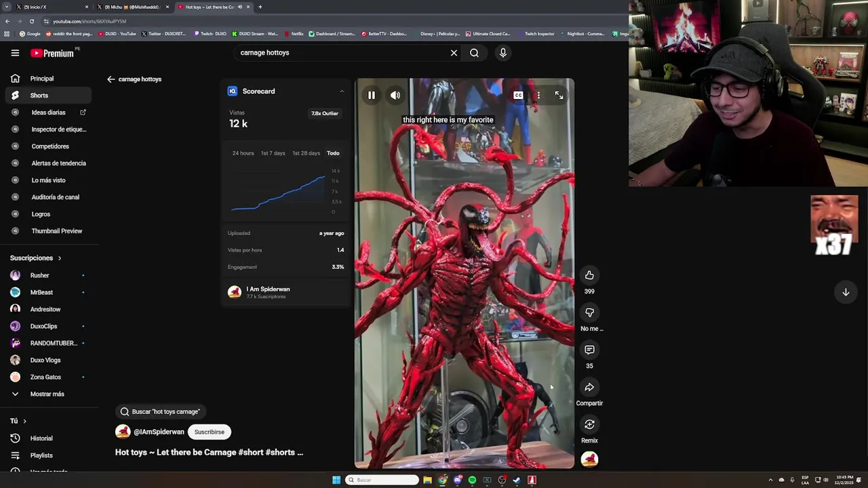Image resolution: width=868 pixels, height=488 pixels.
Task: Reload the page in Chrome
Action: [31, 21]
